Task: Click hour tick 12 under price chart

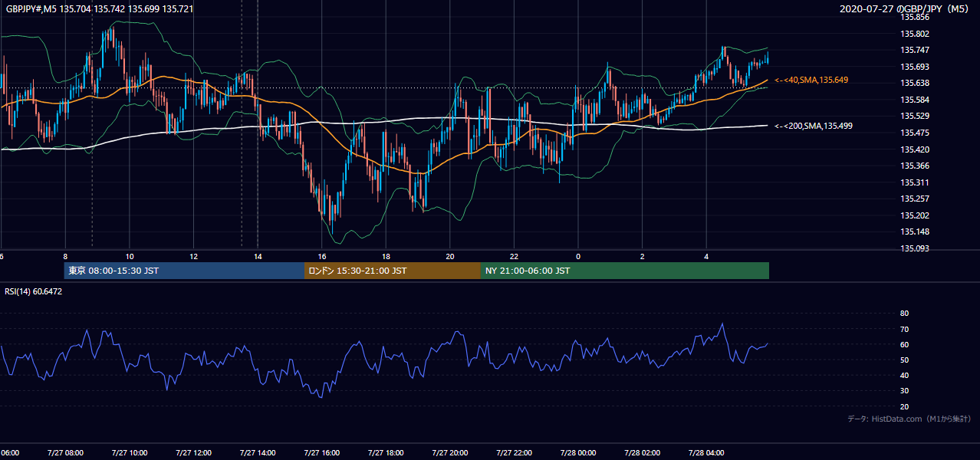Action: coord(194,257)
